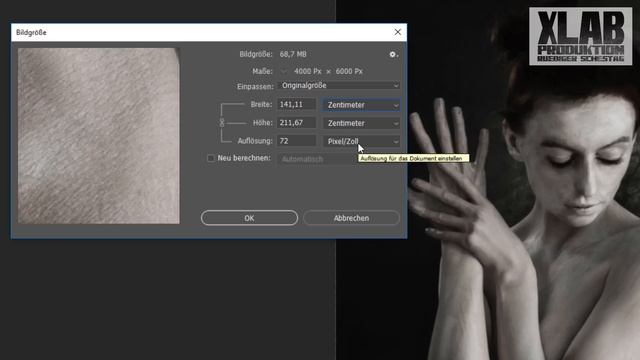Click the Bildgröße 68,7 MB value text
The height and width of the screenshot is (360, 640).
[293, 54]
